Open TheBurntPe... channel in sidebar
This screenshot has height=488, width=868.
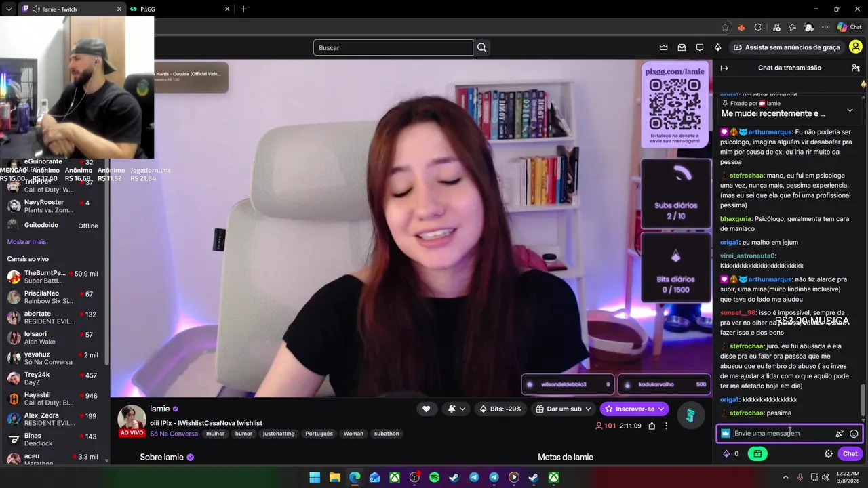pyautogui.click(x=53, y=277)
